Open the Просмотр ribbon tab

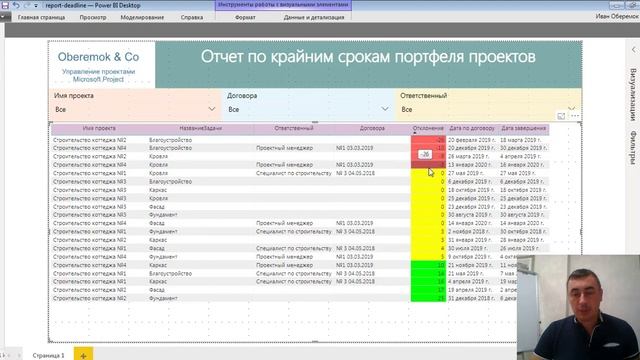click(x=93, y=17)
